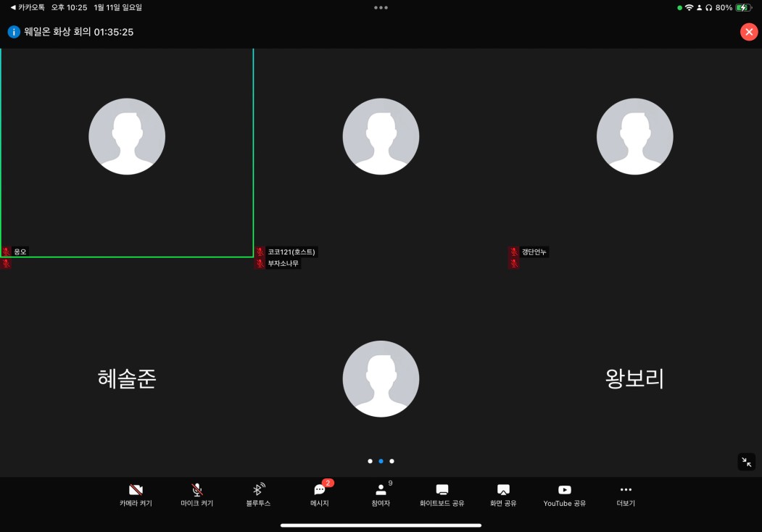The height and width of the screenshot is (532, 762).
Task: Tap the shrink view icon at bottom right
Action: point(746,462)
